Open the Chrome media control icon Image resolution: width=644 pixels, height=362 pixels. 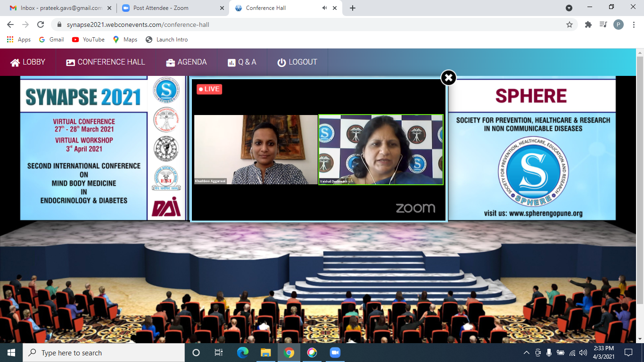click(603, 25)
